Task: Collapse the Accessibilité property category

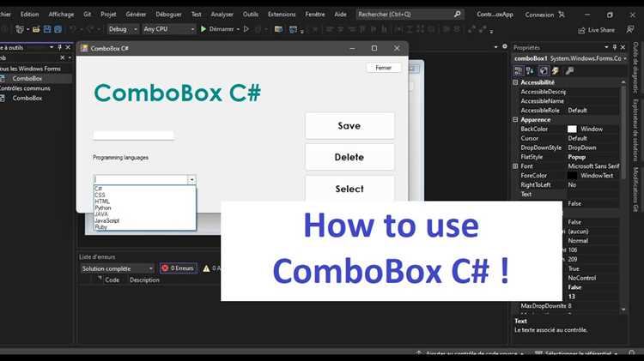Action: (x=515, y=82)
